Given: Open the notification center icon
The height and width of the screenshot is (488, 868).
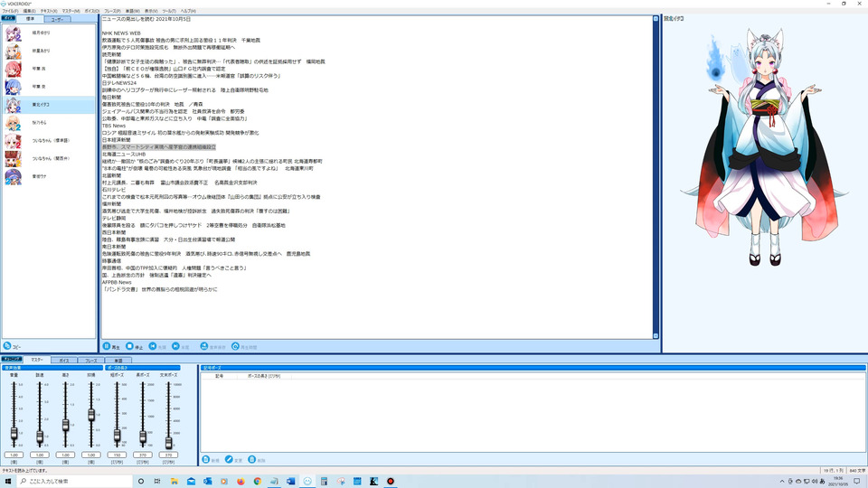Looking at the screenshot, I should pyautogui.click(x=857, y=482).
